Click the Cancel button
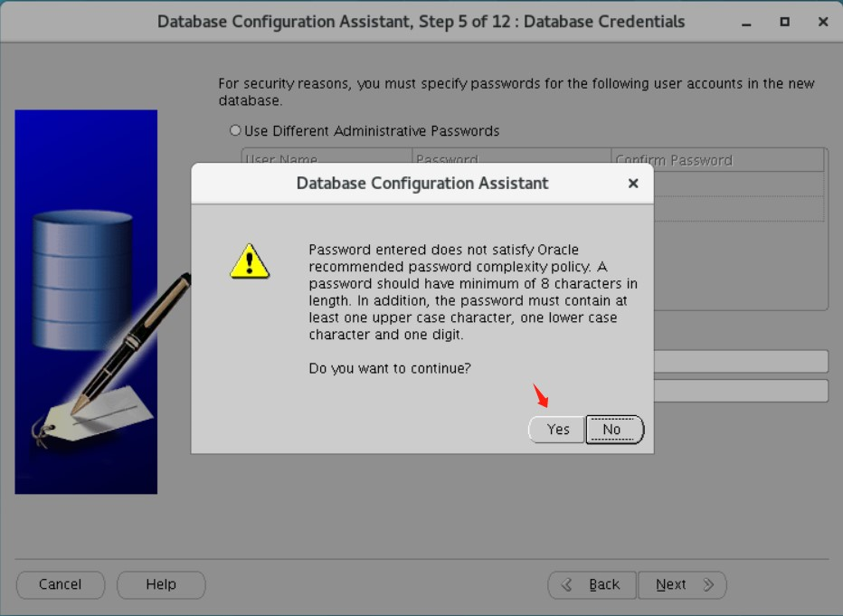This screenshot has height=616, width=843. [61, 585]
